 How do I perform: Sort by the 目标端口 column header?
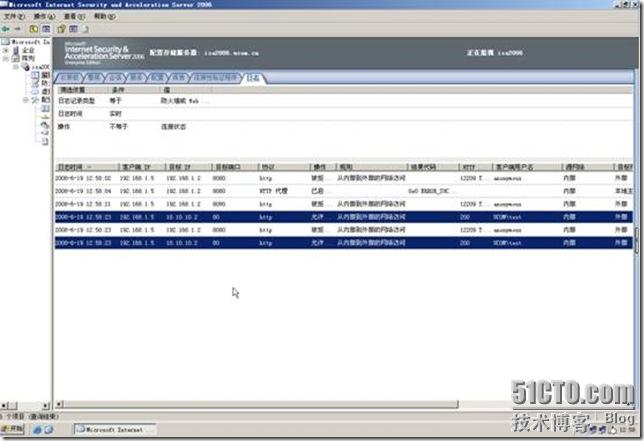click(x=235, y=167)
